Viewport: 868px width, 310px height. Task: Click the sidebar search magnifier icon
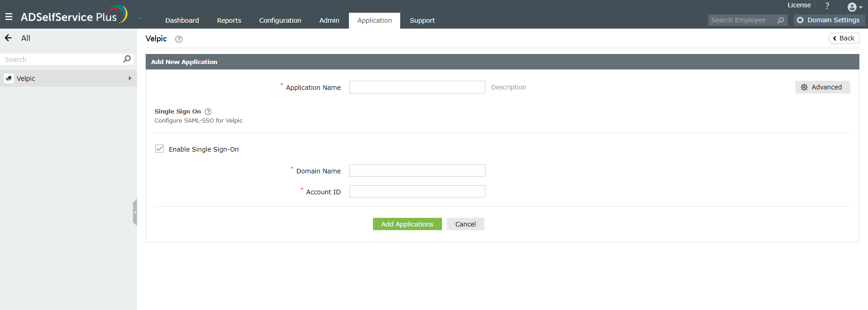click(127, 59)
